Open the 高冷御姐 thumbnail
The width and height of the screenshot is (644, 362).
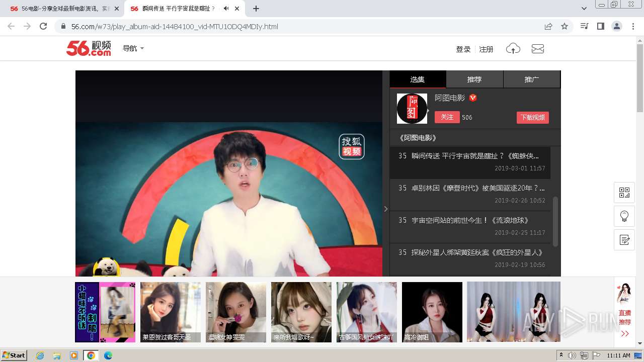[432, 312]
